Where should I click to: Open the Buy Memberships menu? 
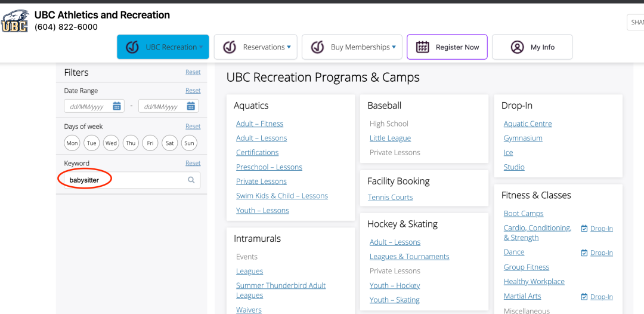point(352,47)
